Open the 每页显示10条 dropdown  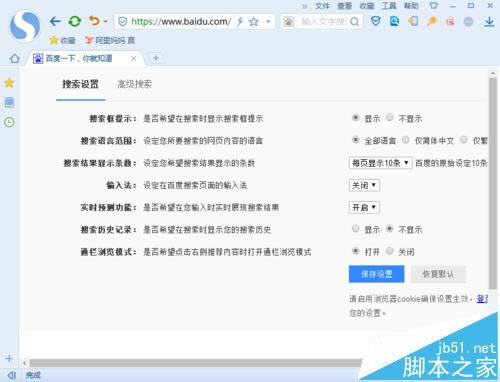(x=380, y=163)
